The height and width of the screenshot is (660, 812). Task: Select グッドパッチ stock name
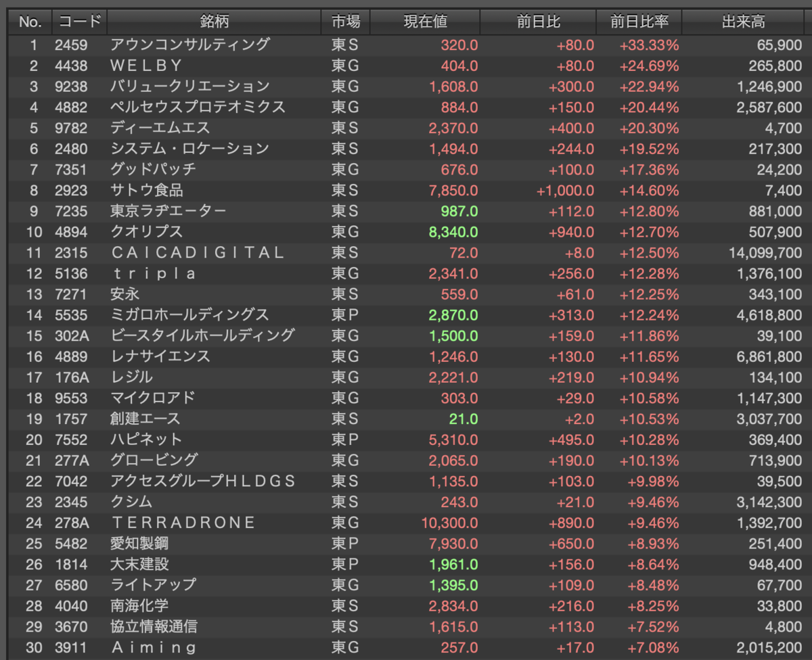153,169
